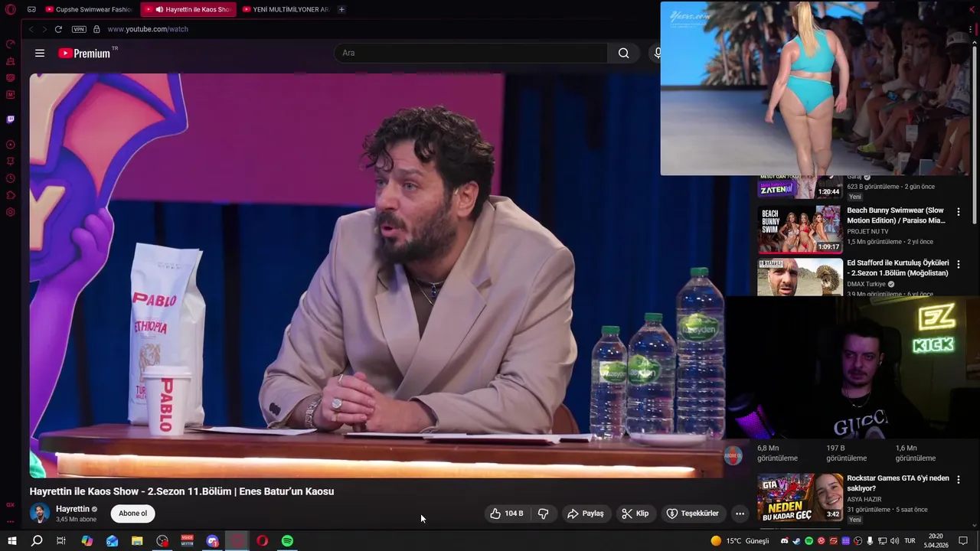The image size is (980, 551).
Task: Dislike the video with thumbs-down icon
Action: pos(544,514)
